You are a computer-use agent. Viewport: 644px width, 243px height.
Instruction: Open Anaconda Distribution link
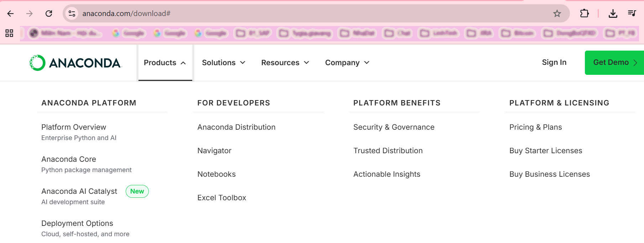[236, 127]
